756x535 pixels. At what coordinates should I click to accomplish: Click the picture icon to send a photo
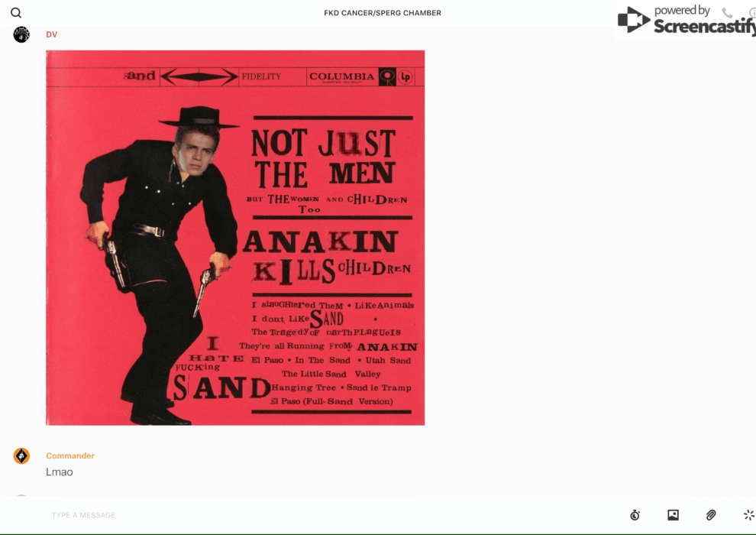(x=673, y=515)
